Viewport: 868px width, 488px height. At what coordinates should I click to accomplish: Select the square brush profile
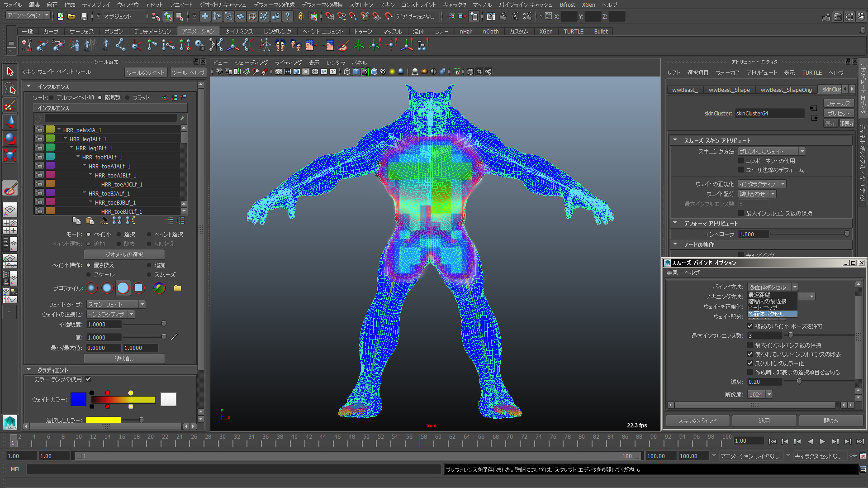tap(139, 288)
